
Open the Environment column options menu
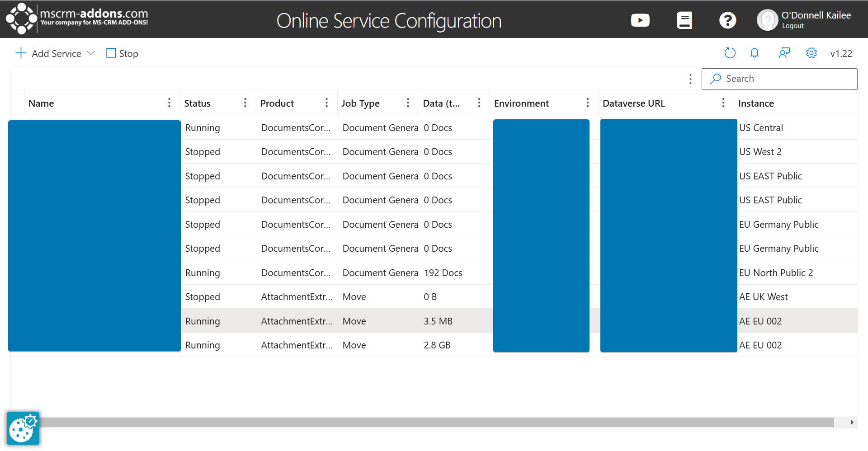coord(588,103)
